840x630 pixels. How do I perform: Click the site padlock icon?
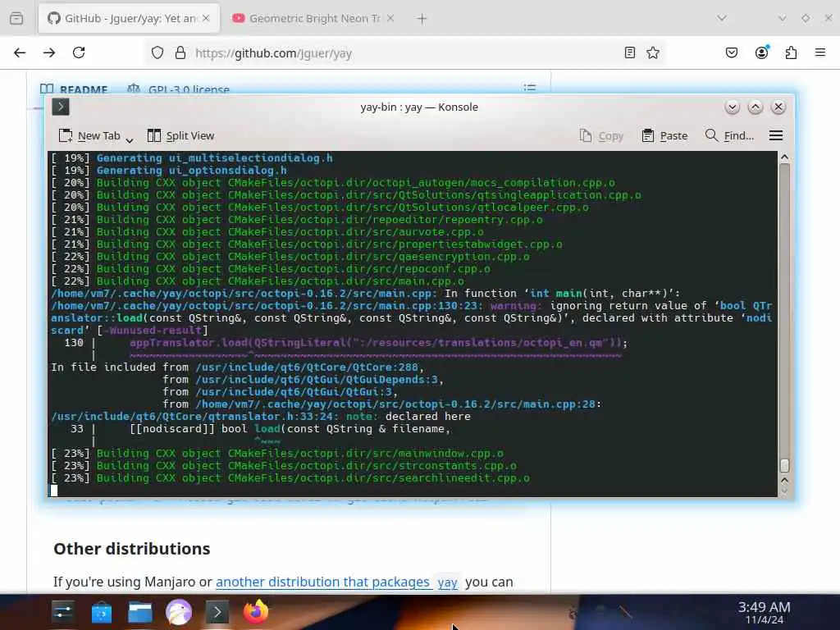pyautogui.click(x=180, y=52)
